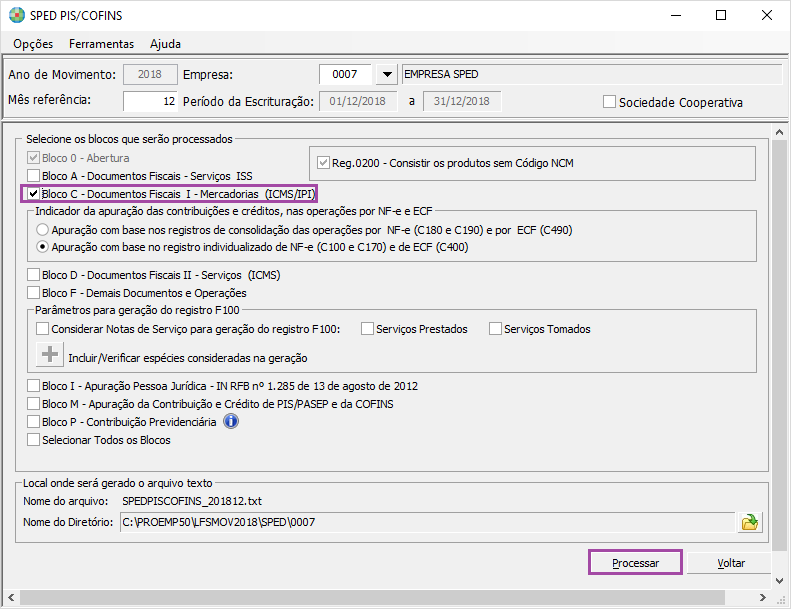Uncheck Bloco C Documentos Fiscais I checkbox

coord(34,194)
